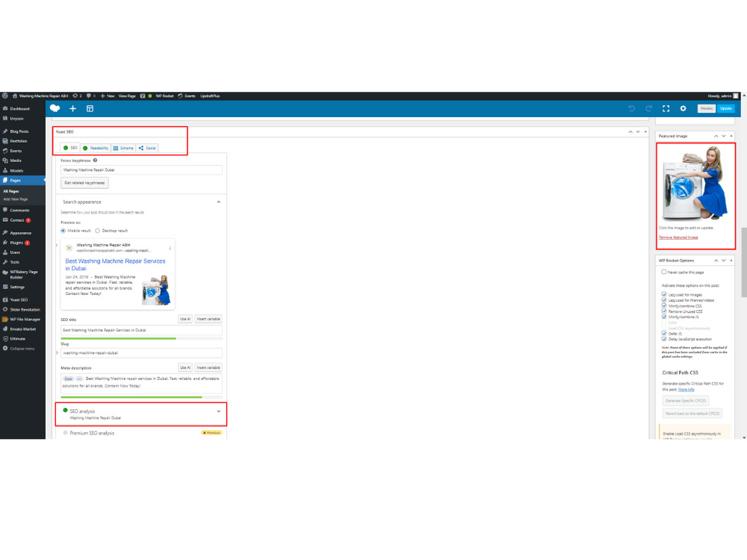The height and width of the screenshot is (560, 747).
Task: Open WP File Manager in the sidebar
Action: tap(25, 320)
